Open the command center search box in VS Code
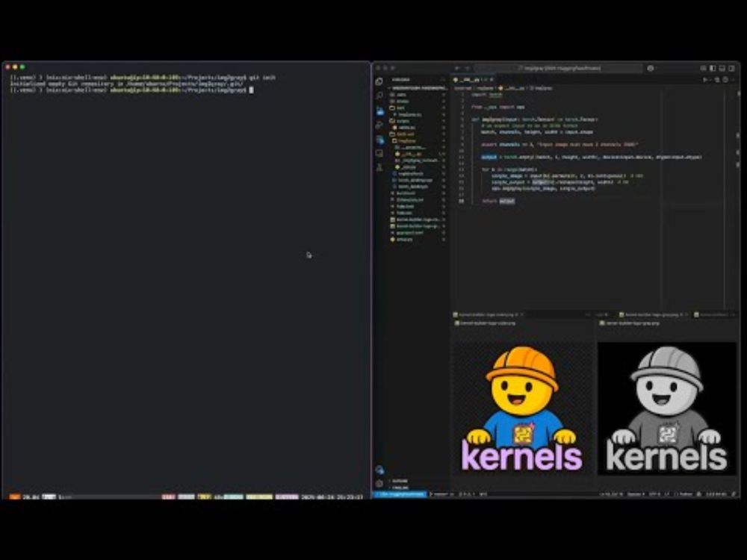The height and width of the screenshot is (560, 747). (x=559, y=68)
